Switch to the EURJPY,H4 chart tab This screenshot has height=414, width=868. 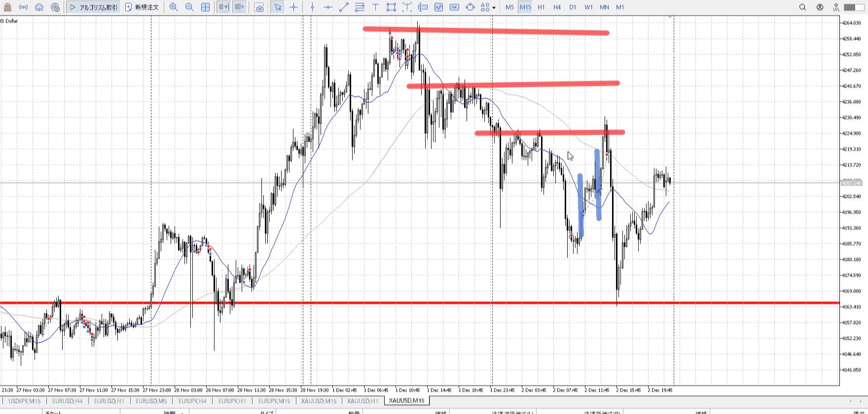pos(192,401)
